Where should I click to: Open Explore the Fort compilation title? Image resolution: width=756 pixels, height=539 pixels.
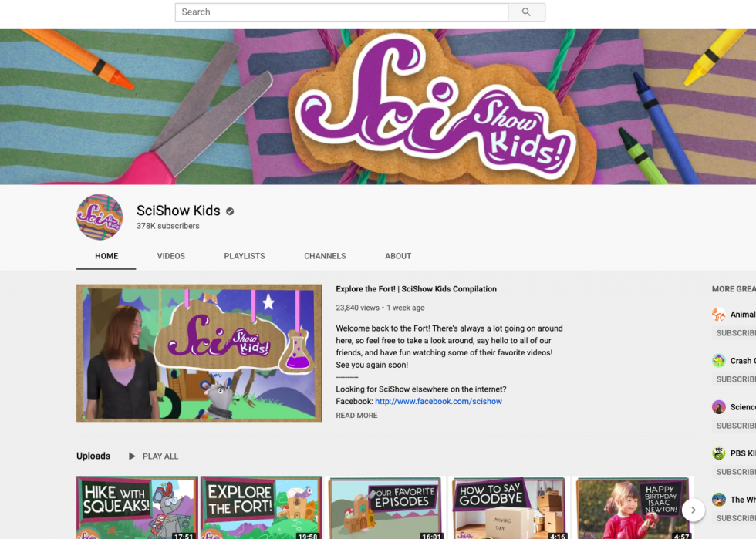[416, 289]
